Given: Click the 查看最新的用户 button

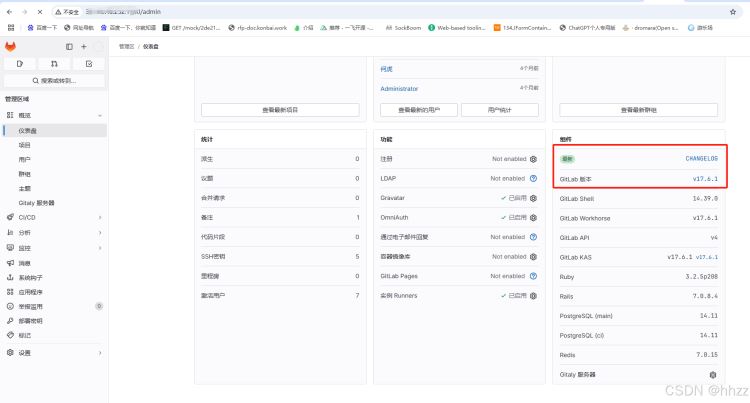Looking at the screenshot, I should pos(419,110).
